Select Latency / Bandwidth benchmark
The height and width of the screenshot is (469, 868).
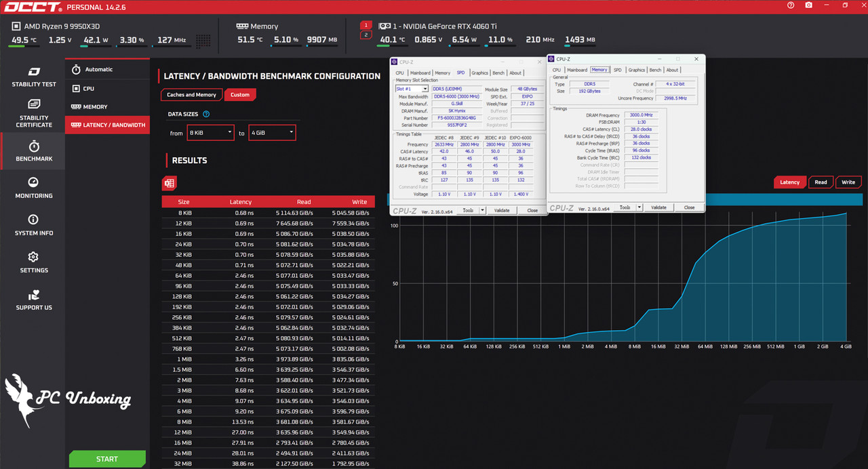107,125
